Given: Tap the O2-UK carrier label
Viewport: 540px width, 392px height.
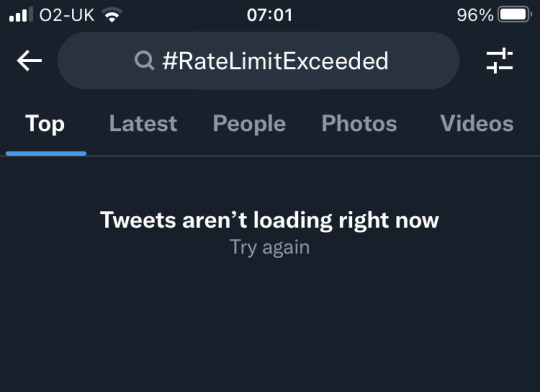Looking at the screenshot, I should click(67, 15).
